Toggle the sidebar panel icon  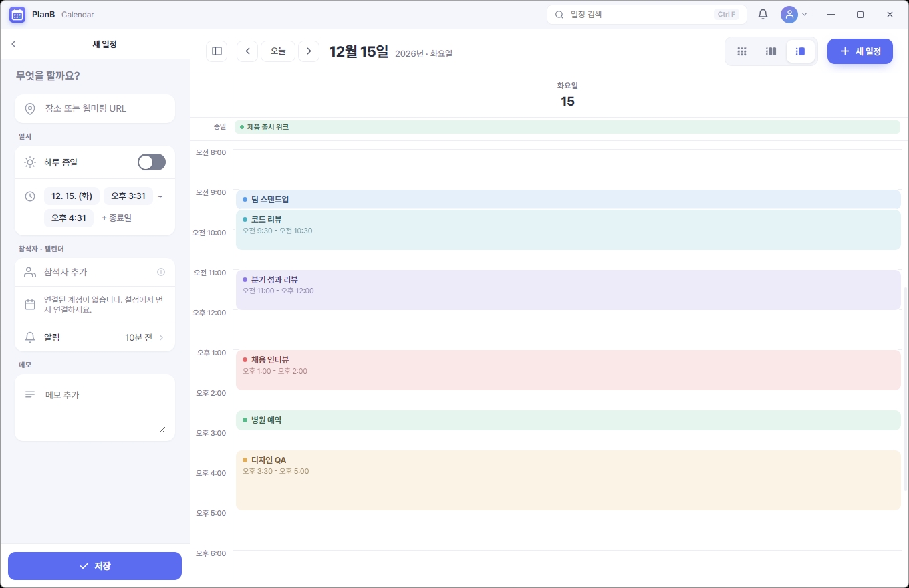coord(217,51)
